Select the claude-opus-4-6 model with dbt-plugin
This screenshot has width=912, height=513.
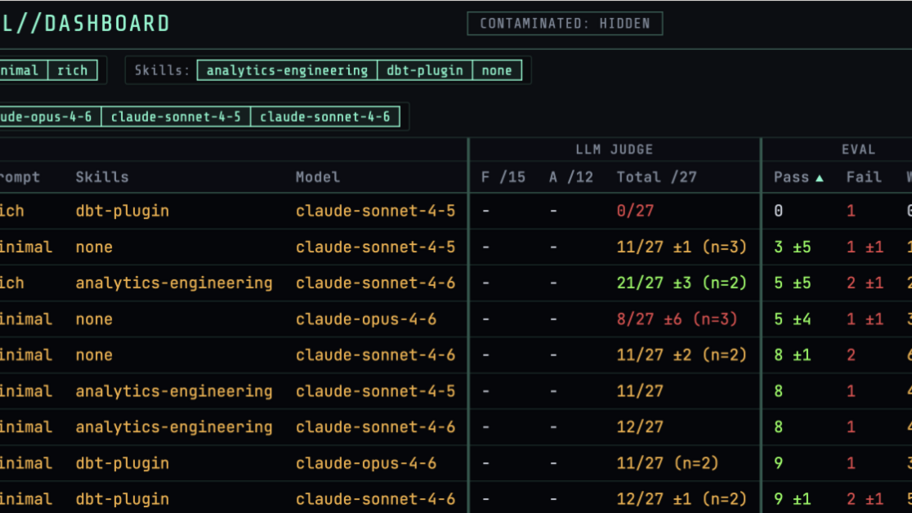pos(366,463)
